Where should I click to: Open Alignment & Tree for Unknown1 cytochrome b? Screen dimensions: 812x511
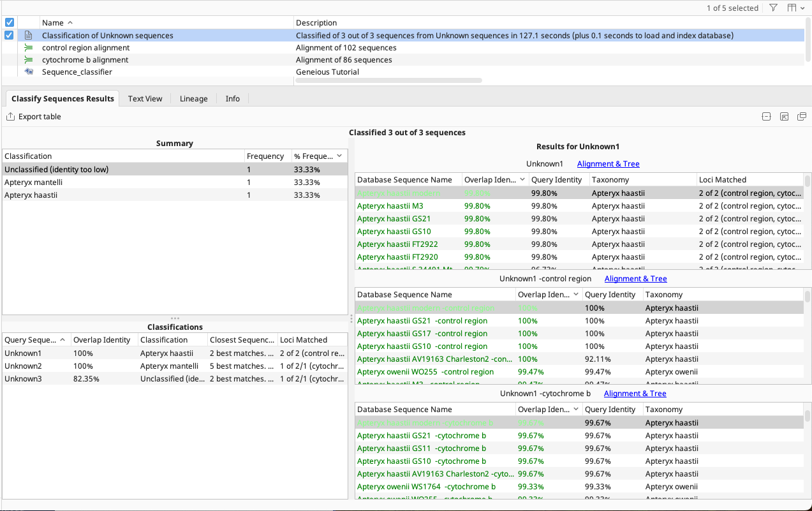pyautogui.click(x=635, y=394)
